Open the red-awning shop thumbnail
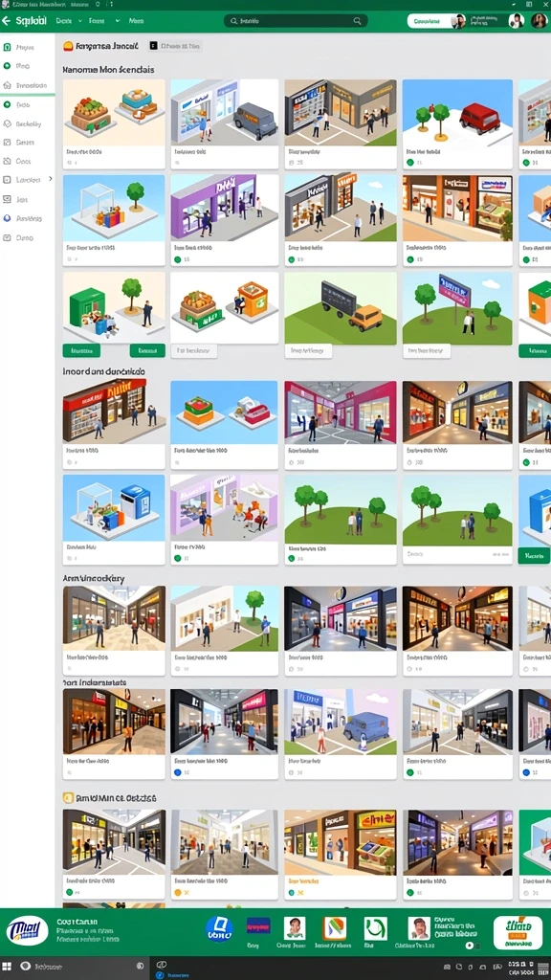Image resolution: width=551 pixels, height=980 pixels. click(x=114, y=412)
